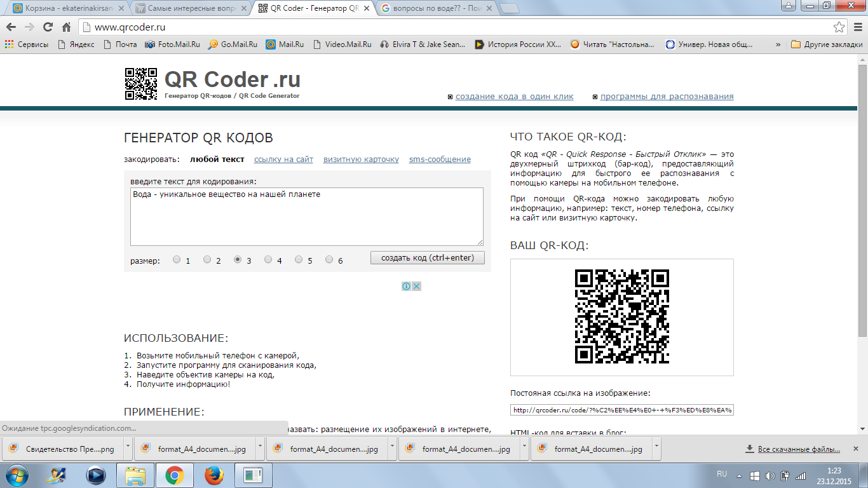Click the QR Coder logo image
The height and width of the screenshot is (488, 868).
click(141, 84)
